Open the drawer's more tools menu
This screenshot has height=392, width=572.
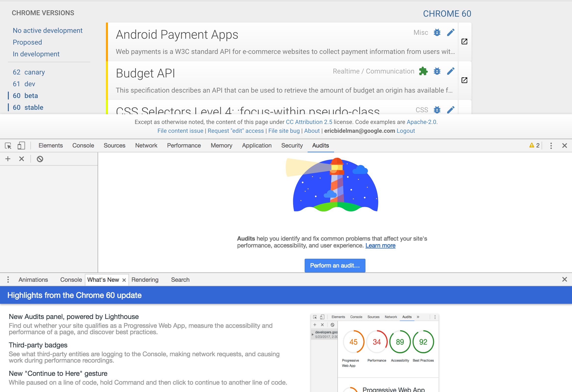click(x=8, y=280)
